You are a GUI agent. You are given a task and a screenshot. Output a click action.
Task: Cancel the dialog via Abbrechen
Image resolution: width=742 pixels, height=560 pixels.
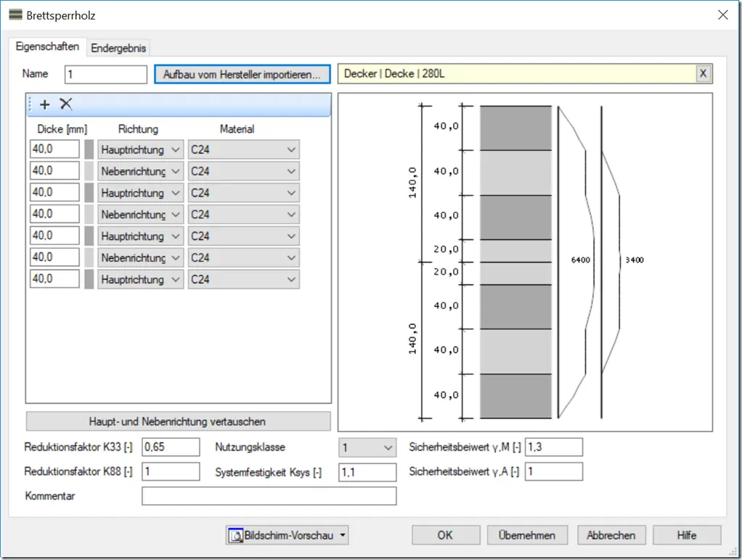[611, 535]
